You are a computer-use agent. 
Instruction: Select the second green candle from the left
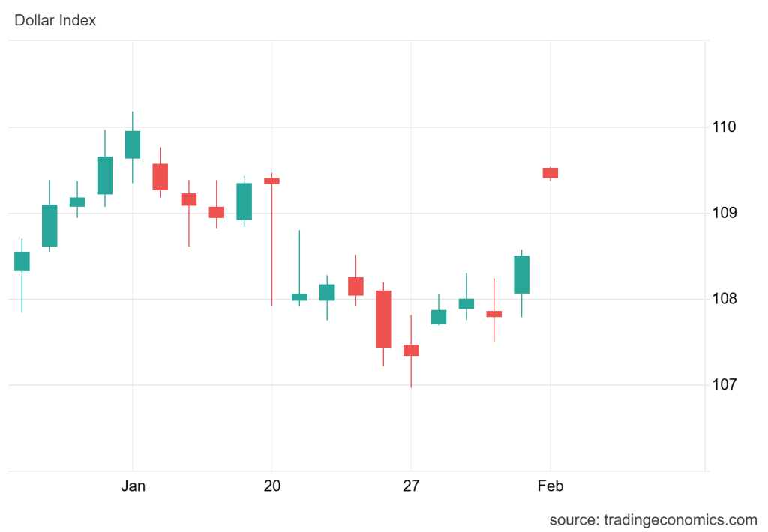[x=49, y=226]
